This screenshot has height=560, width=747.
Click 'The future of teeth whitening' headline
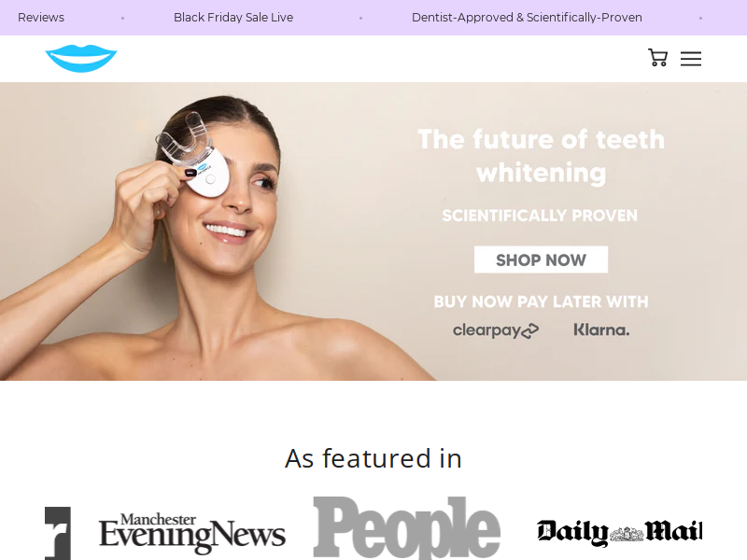pyautogui.click(x=542, y=156)
